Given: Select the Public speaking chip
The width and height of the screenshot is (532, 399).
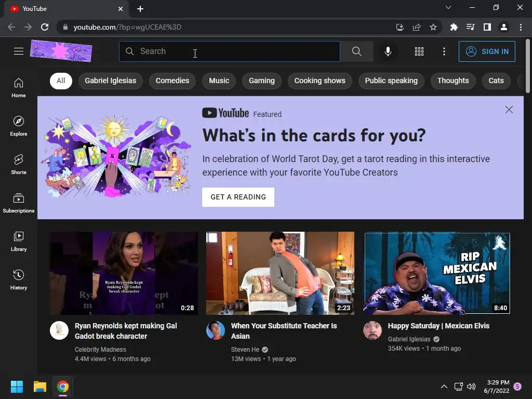Looking at the screenshot, I should coord(391,81).
